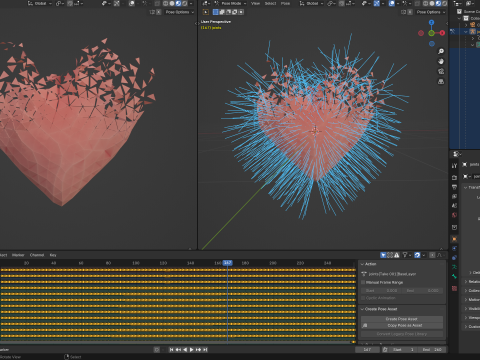This screenshot has height=360, width=480.
Task: Click the blue Z axis gizmo ball
Action: click(431, 23)
